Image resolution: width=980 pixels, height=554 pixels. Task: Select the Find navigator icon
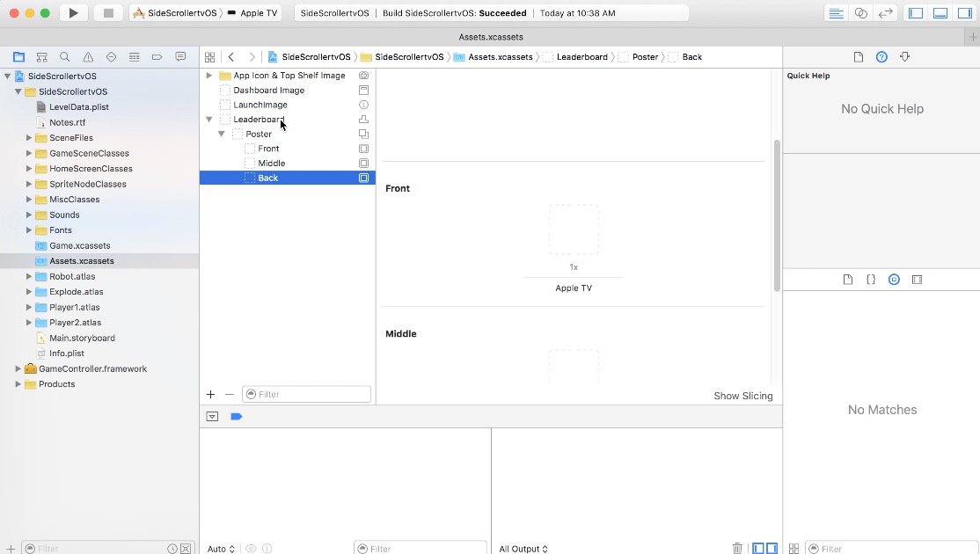tap(64, 56)
